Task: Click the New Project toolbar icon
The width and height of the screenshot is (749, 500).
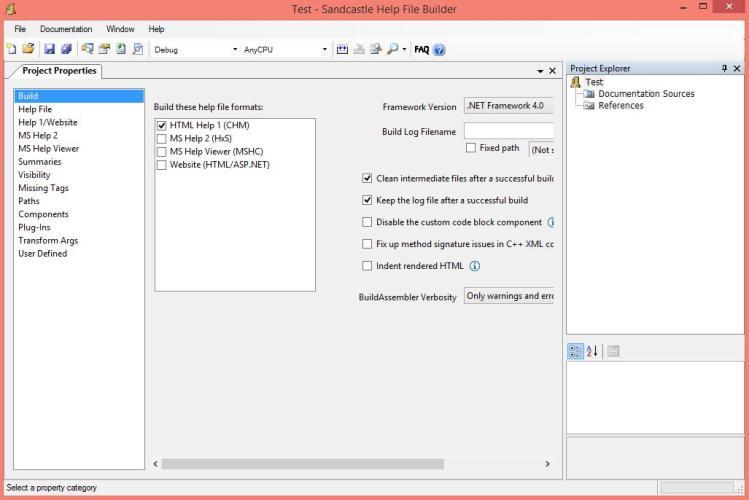Action: click(x=11, y=49)
